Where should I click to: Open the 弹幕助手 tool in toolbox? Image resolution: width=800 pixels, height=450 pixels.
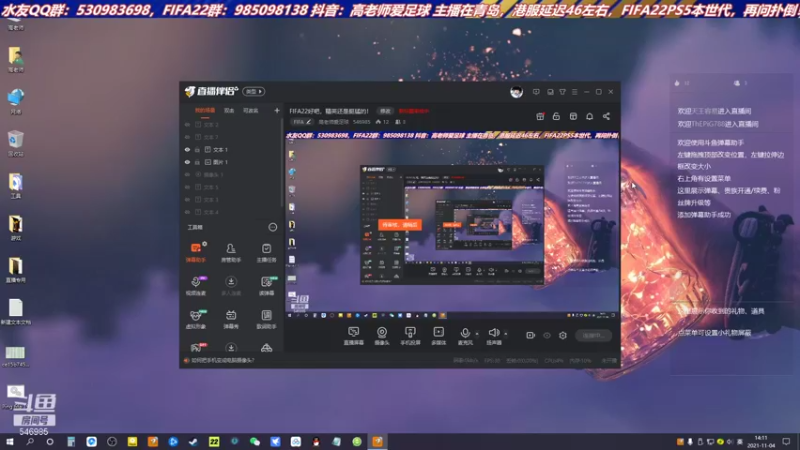(x=195, y=252)
